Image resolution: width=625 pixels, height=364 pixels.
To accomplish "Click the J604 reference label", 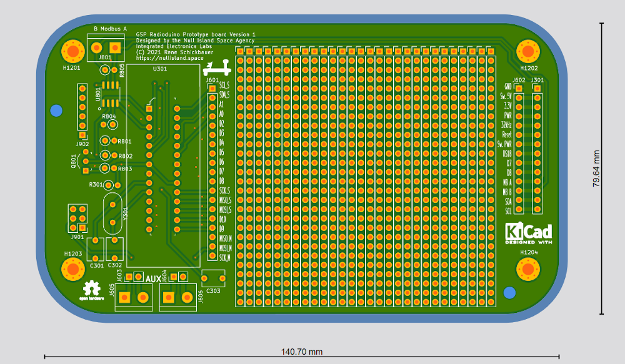I will coord(164,275).
